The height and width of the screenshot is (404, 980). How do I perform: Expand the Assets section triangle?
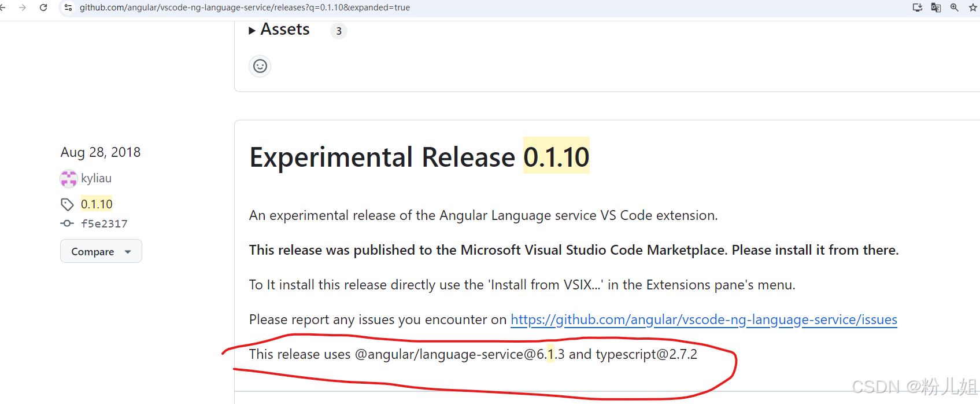point(252,31)
